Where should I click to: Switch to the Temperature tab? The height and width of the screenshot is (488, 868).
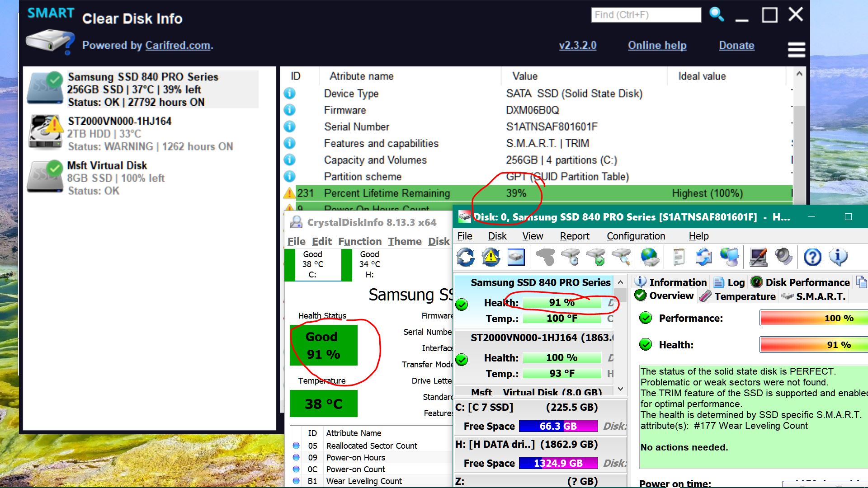(x=737, y=296)
